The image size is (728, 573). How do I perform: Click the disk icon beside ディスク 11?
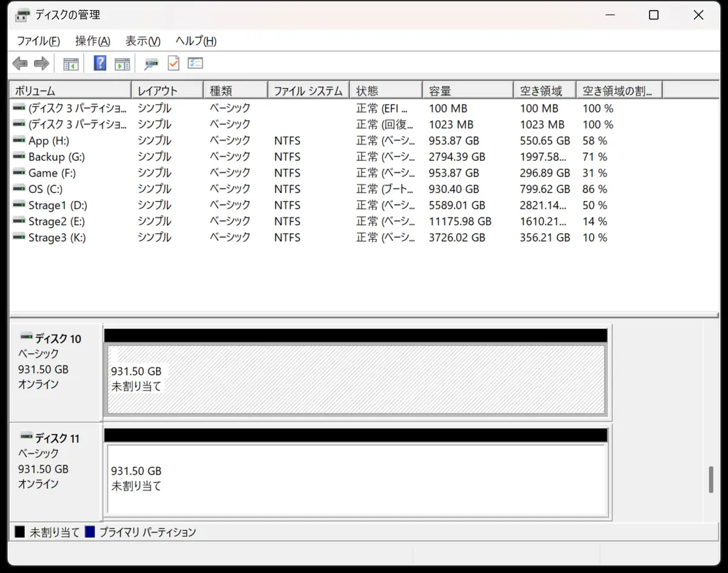coord(26,436)
